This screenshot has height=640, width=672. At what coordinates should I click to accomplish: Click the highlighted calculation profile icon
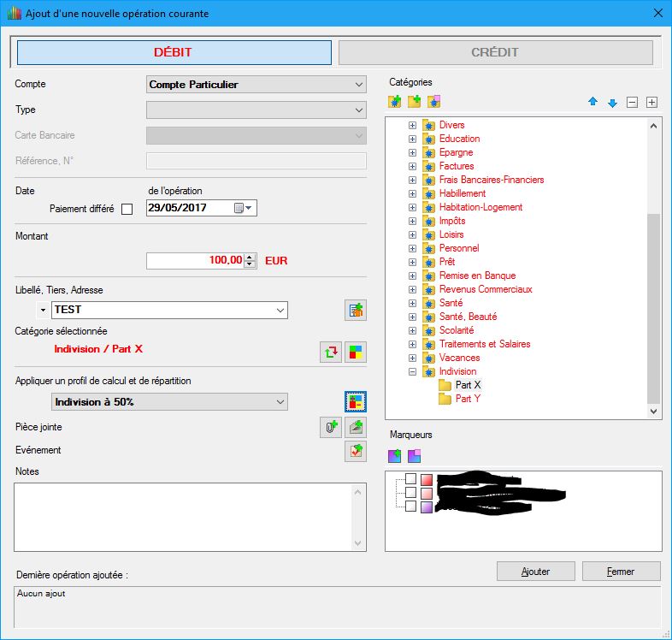pos(356,400)
